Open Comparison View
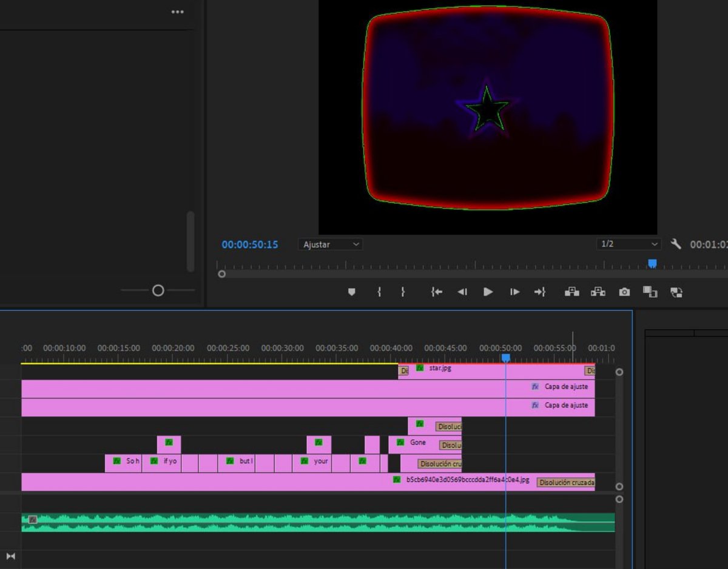Screen dimensions: 728x569 pos(650,292)
